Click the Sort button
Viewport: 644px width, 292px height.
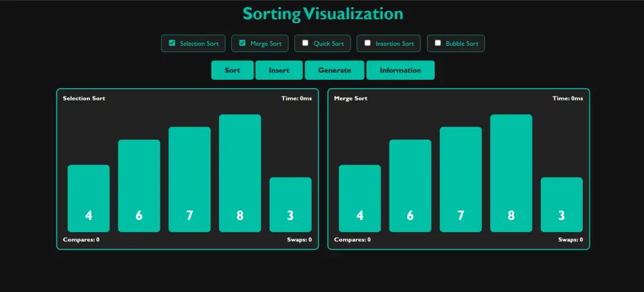232,70
